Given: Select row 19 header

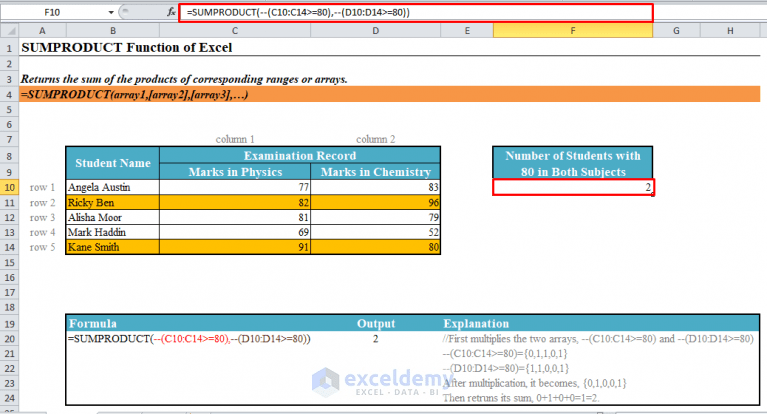Looking at the screenshot, I should [x=9, y=324].
